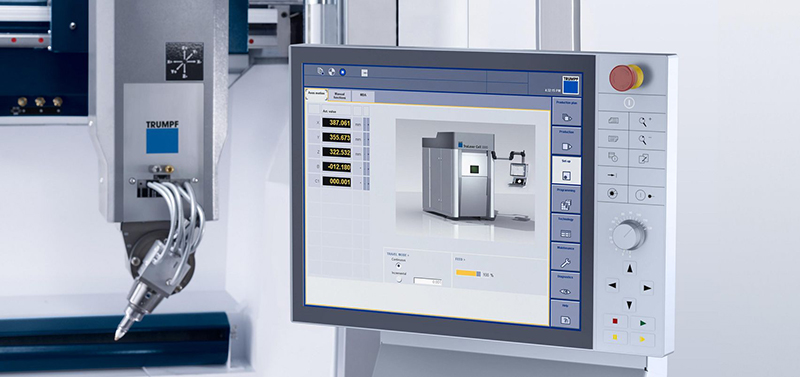Open the Programming sidebar icon
800x377 pixels.
(x=566, y=199)
